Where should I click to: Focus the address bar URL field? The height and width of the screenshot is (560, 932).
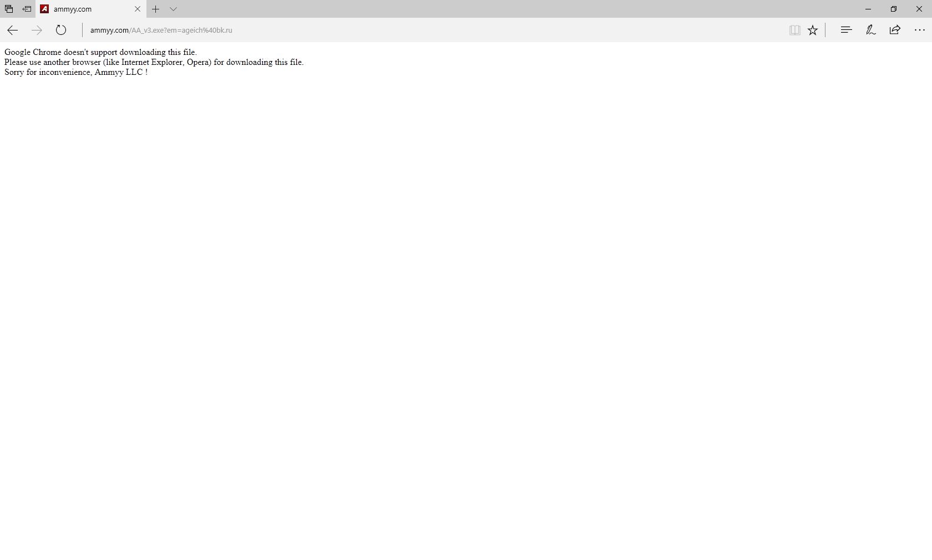pyautogui.click(x=433, y=30)
